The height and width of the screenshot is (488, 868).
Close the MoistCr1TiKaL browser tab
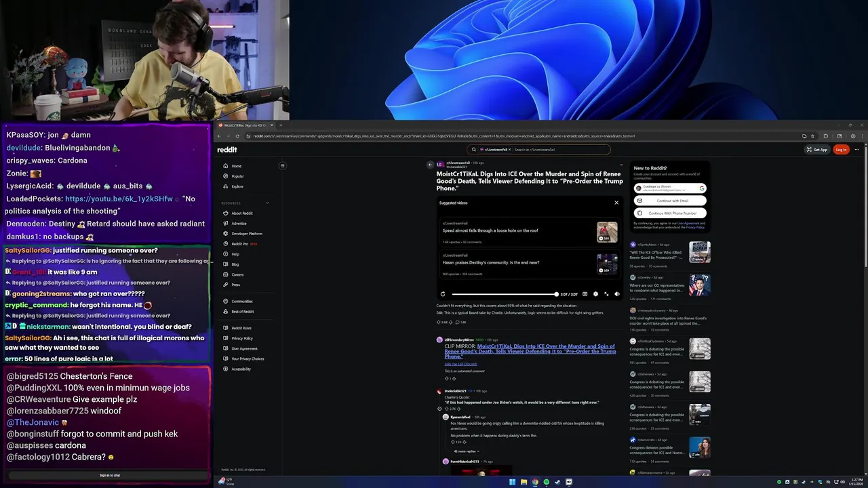[271, 125]
